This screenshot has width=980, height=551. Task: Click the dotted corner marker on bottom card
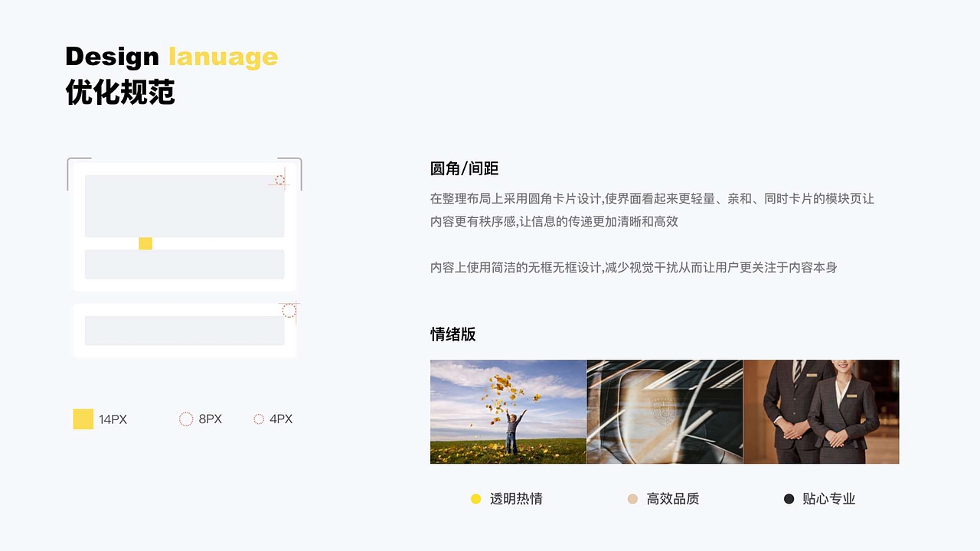tap(289, 311)
